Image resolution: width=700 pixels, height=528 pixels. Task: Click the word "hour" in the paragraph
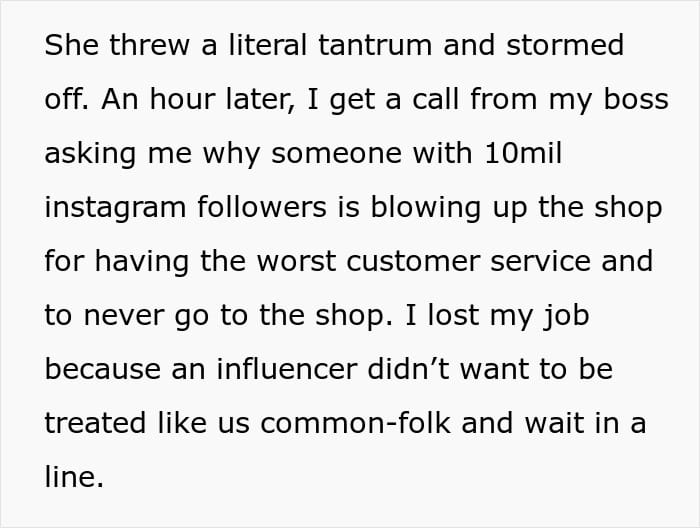pos(184,100)
